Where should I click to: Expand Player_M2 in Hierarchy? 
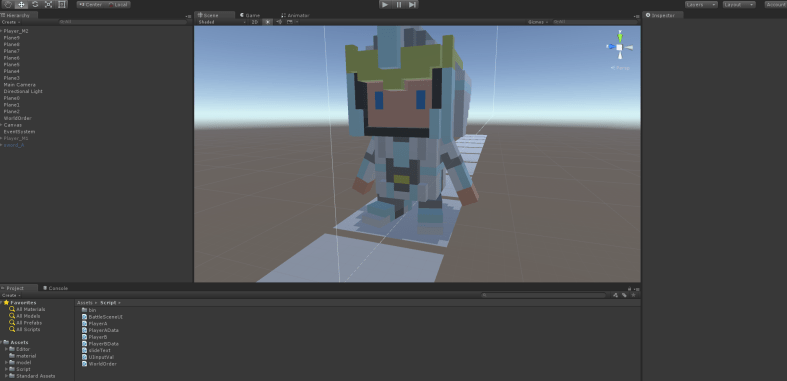coord(2,31)
